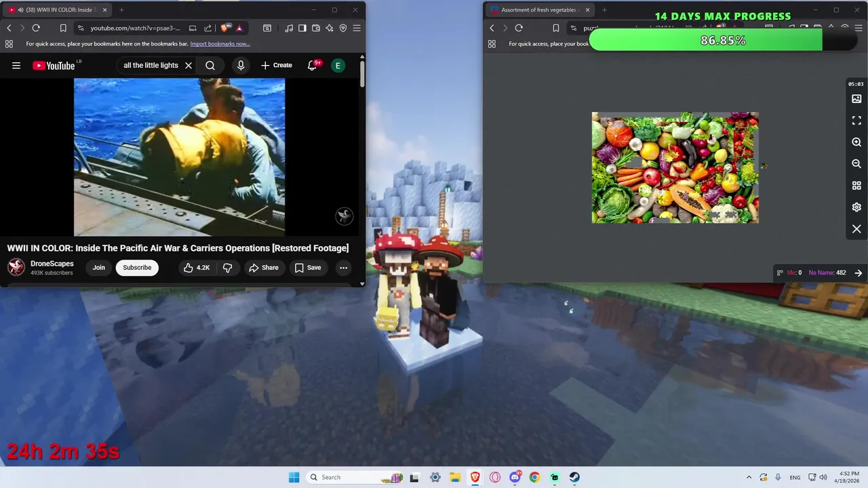Save the video to a playlist
The width and height of the screenshot is (868, 488).
tap(307, 268)
